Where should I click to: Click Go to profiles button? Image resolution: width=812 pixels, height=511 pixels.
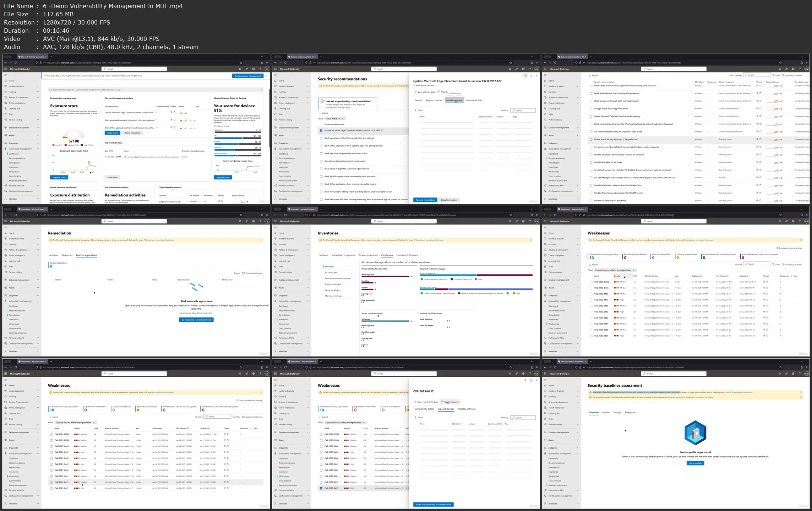point(695,463)
